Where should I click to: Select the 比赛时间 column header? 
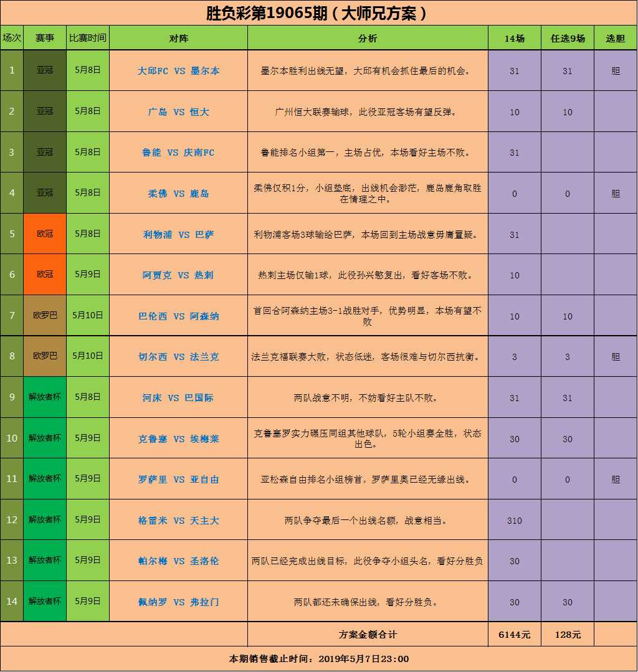(x=87, y=38)
